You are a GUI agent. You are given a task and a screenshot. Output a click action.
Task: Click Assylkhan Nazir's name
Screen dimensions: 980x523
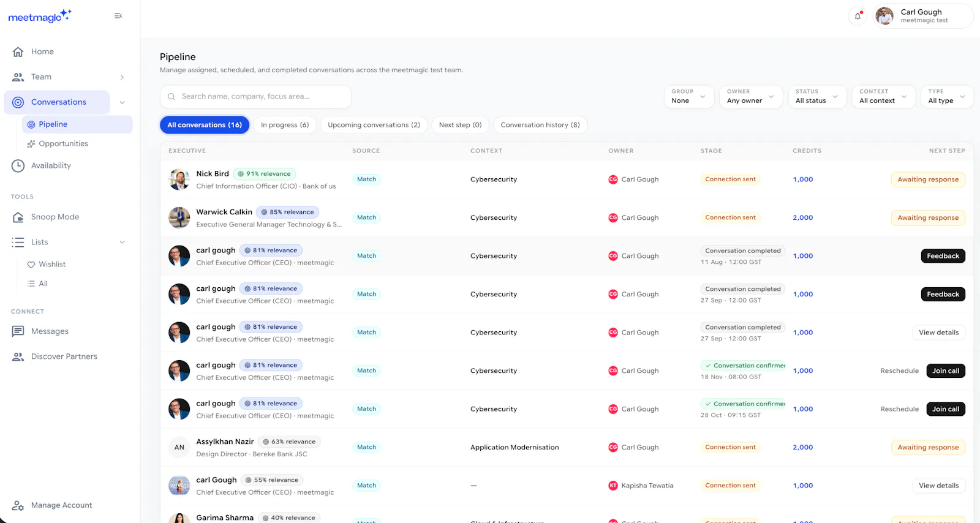[x=225, y=442]
